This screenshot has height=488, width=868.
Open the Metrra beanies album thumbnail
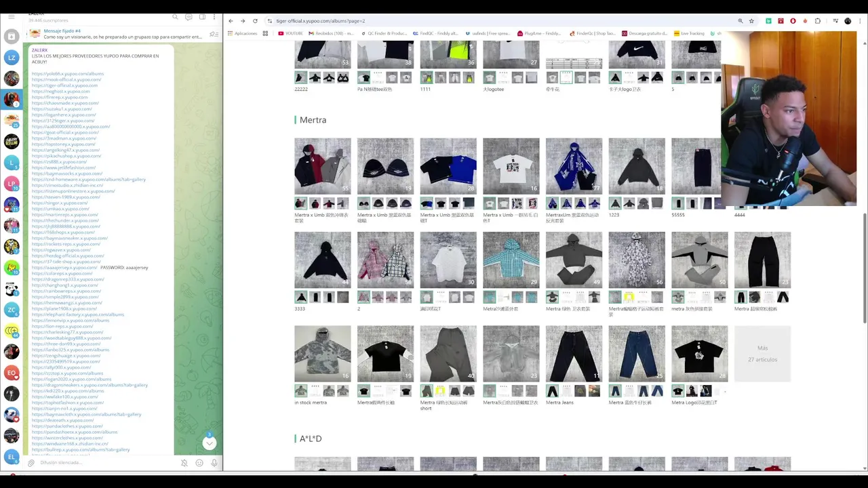[x=385, y=166]
